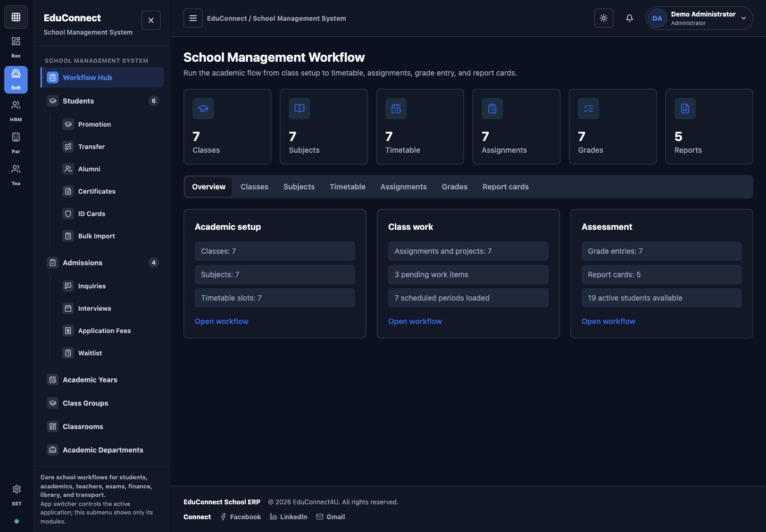Open the LinkedIn footer link

point(288,517)
